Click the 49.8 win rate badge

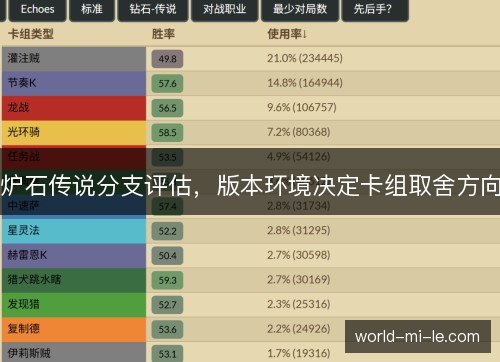[x=167, y=59]
